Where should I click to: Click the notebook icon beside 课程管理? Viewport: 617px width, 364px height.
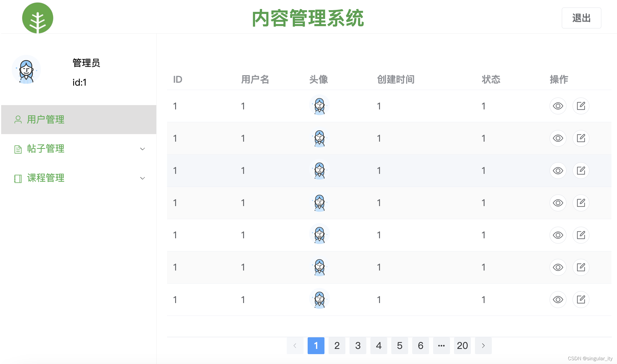18,179
